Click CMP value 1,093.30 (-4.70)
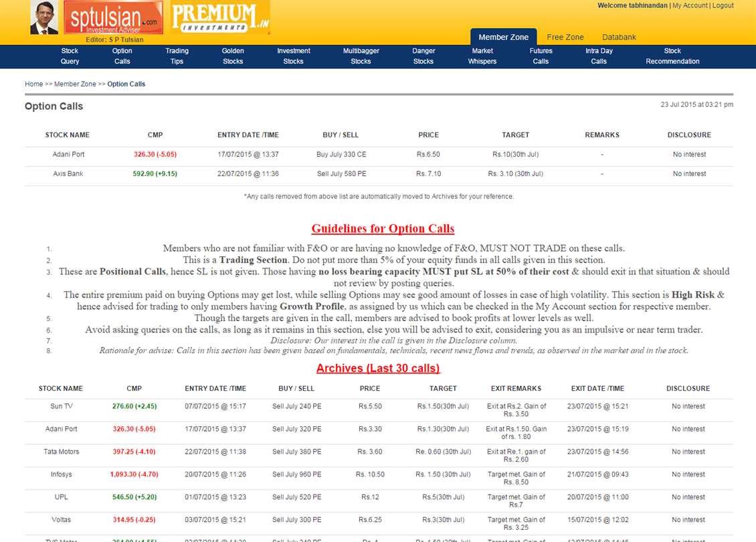 (x=134, y=474)
